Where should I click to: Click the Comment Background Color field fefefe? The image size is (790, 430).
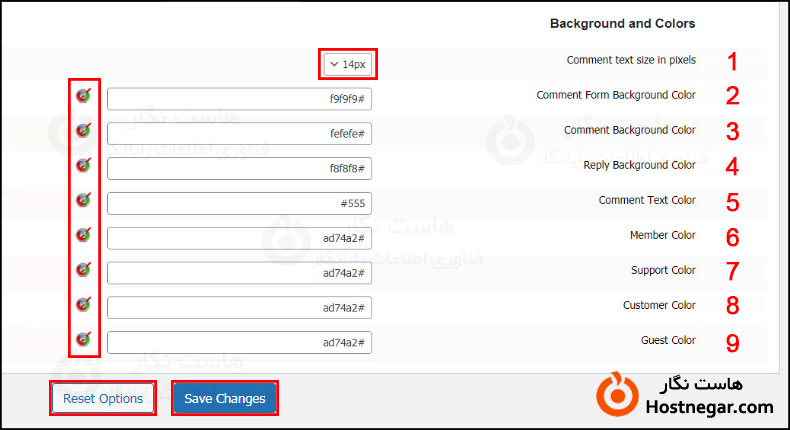(239, 134)
